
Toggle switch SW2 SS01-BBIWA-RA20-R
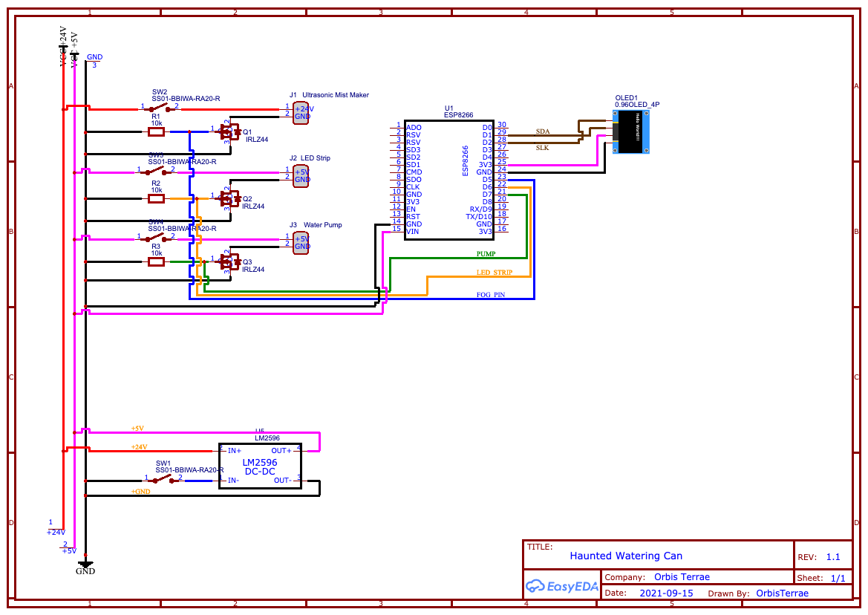(x=158, y=106)
